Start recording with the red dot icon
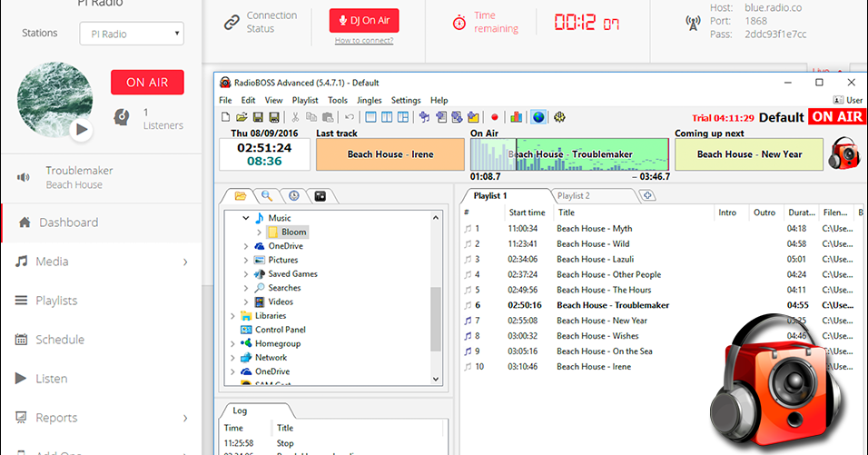Screen dimensions: 868x455 (x=494, y=117)
